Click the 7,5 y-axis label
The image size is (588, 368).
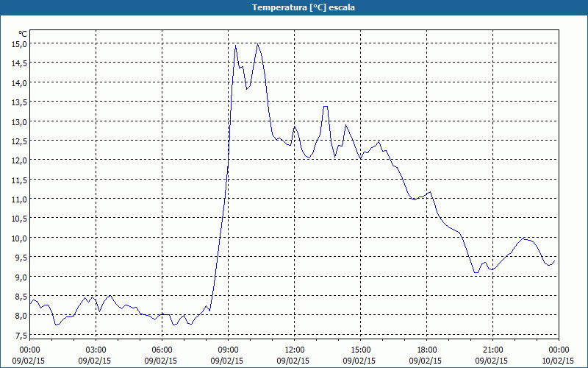pos(21,336)
